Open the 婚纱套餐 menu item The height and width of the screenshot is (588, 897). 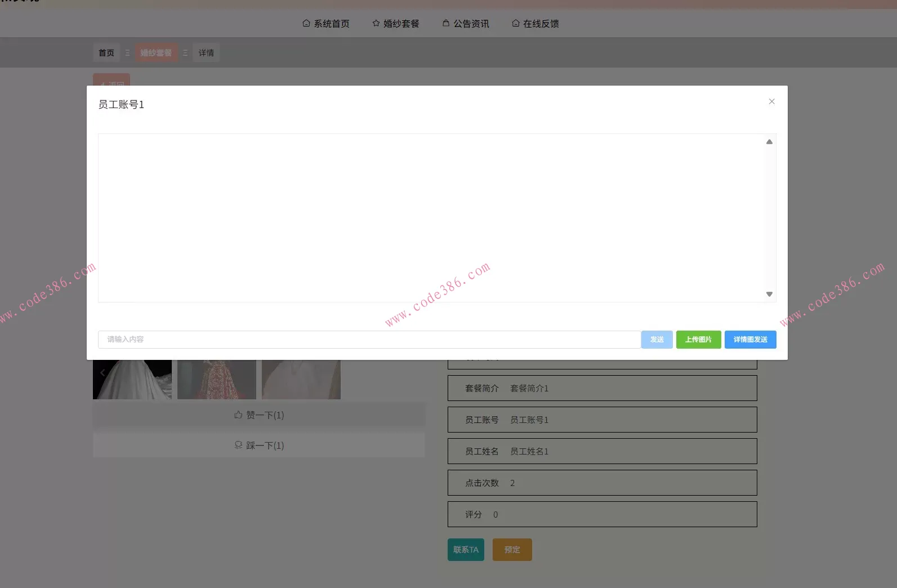(x=396, y=24)
